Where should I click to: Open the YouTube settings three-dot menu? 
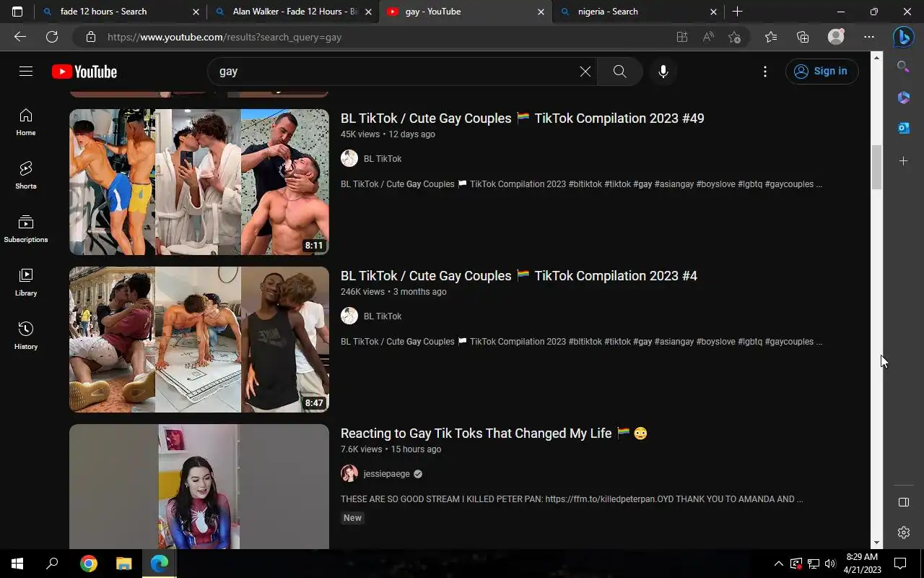pos(765,72)
